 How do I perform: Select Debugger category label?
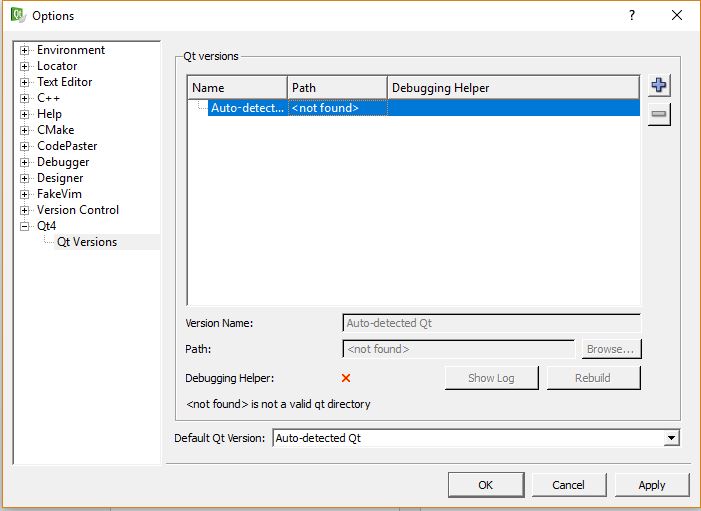(x=63, y=162)
